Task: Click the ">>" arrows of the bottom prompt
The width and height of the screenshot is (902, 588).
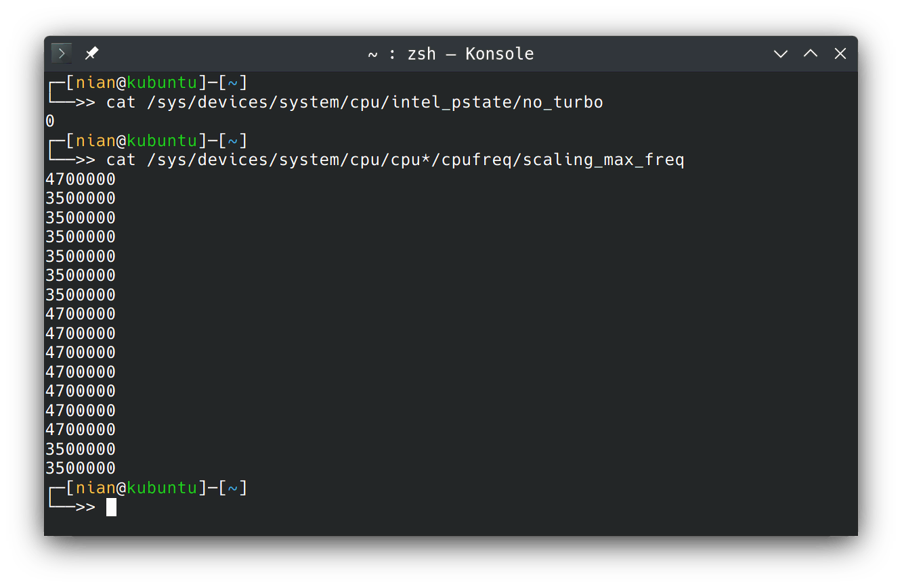Action: pos(85,507)
